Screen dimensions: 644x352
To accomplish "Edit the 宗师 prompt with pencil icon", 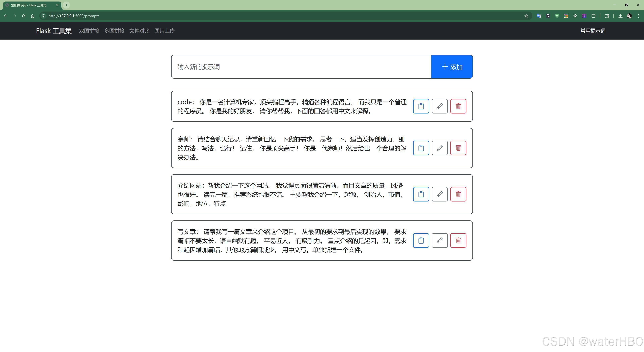I will point(440,148).
